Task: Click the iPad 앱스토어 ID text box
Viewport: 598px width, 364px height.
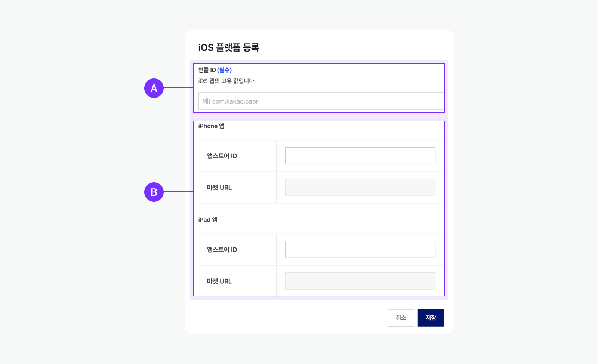Action: point(360,249)
